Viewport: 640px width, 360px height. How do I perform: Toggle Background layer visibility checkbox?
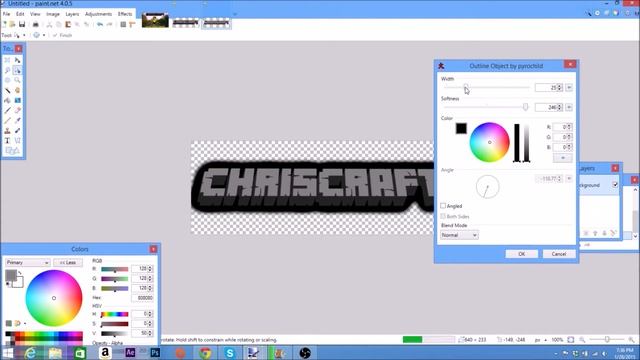point(615,185)
